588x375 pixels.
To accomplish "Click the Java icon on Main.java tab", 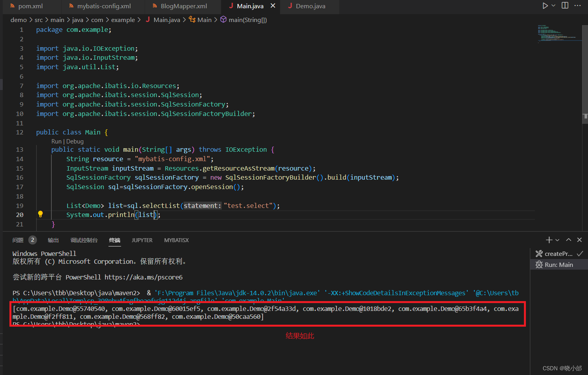I will coord(232,6).
